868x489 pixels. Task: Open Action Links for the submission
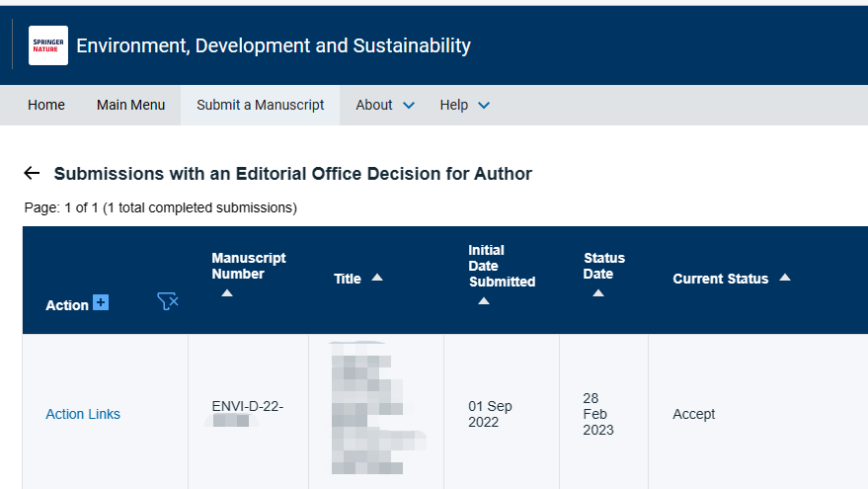point(83,414)
